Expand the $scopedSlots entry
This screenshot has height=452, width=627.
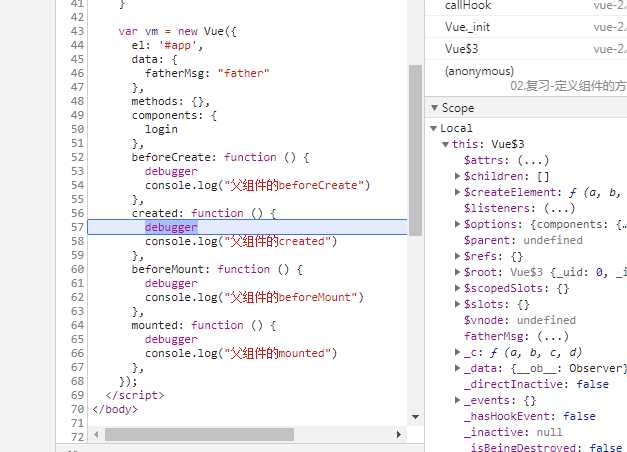point(457,288)
